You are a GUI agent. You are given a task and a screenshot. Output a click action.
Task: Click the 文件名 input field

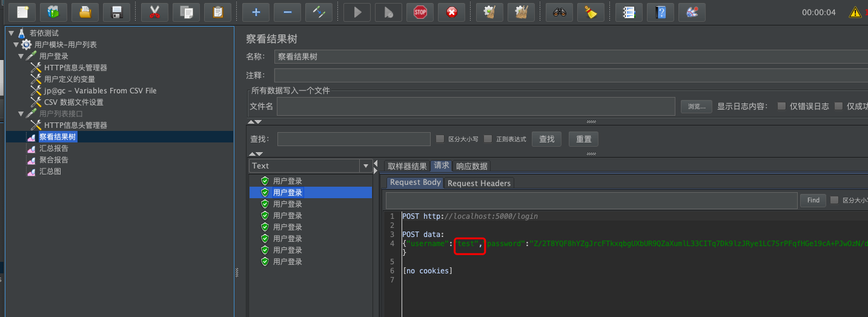tap(476, 106)
